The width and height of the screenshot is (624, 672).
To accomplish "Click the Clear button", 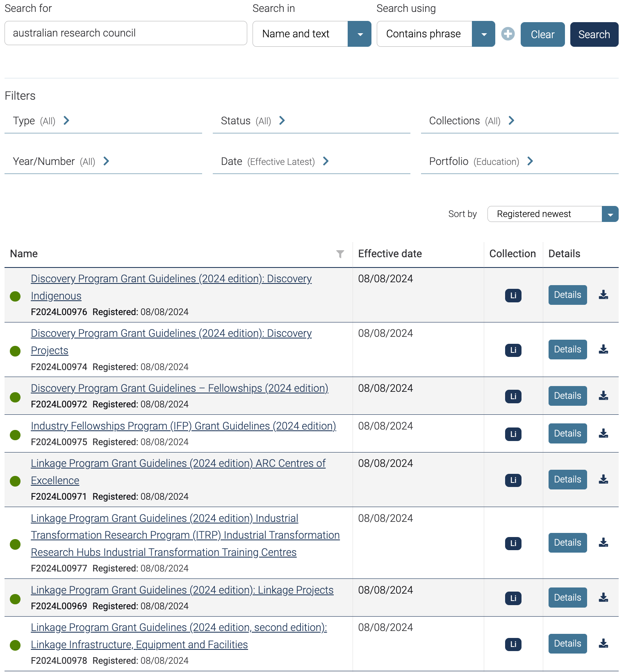I will pos(542,34).
